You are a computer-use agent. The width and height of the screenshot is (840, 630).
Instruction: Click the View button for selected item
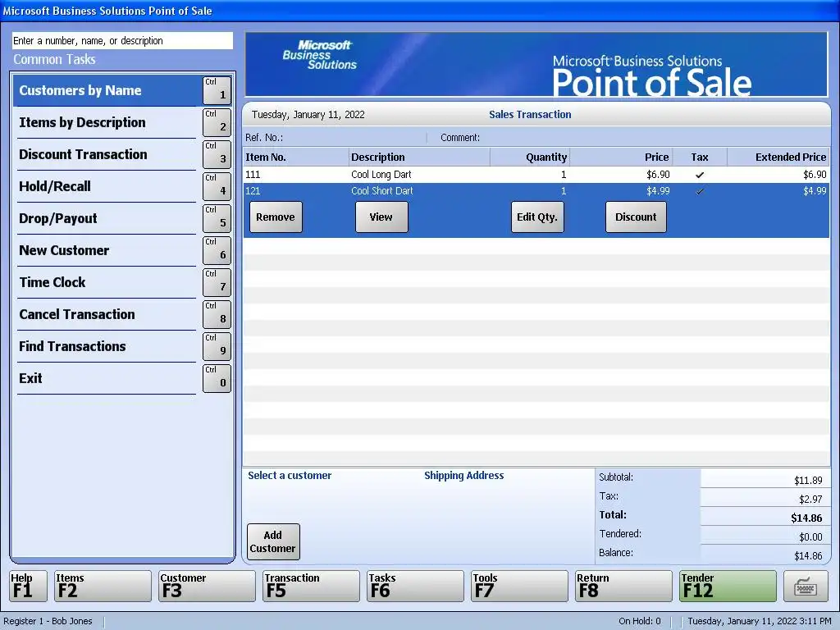click(381, 217)
